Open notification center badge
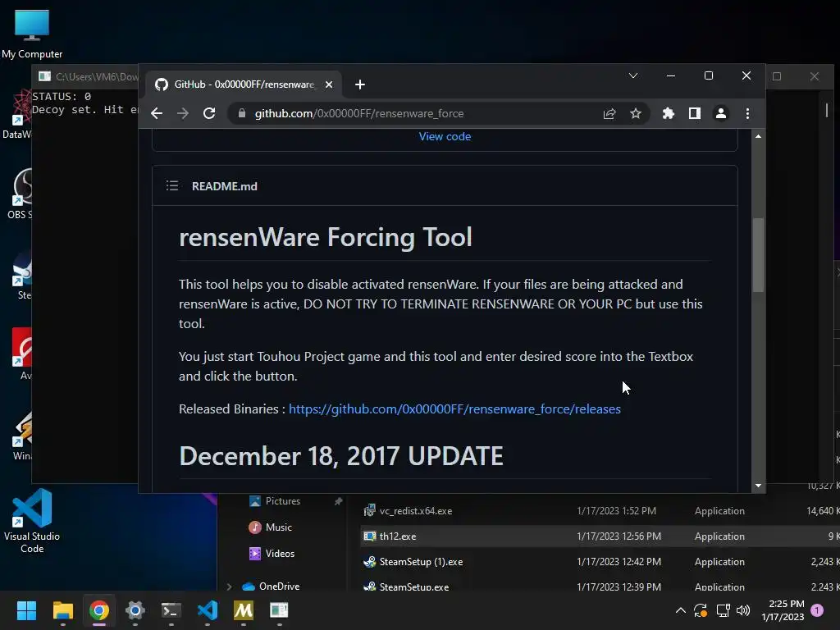Image resolution: width=840 pixels, height=630 pixels. (817, 610)
